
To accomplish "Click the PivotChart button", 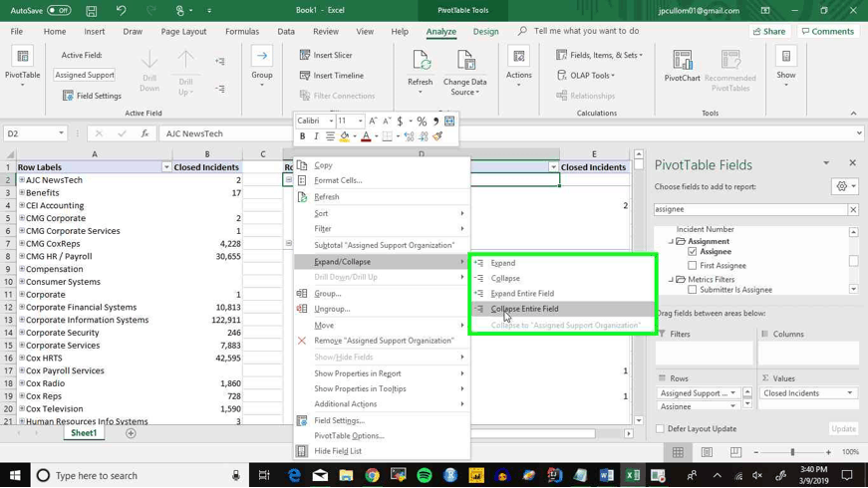I will (x=682, y=67).
